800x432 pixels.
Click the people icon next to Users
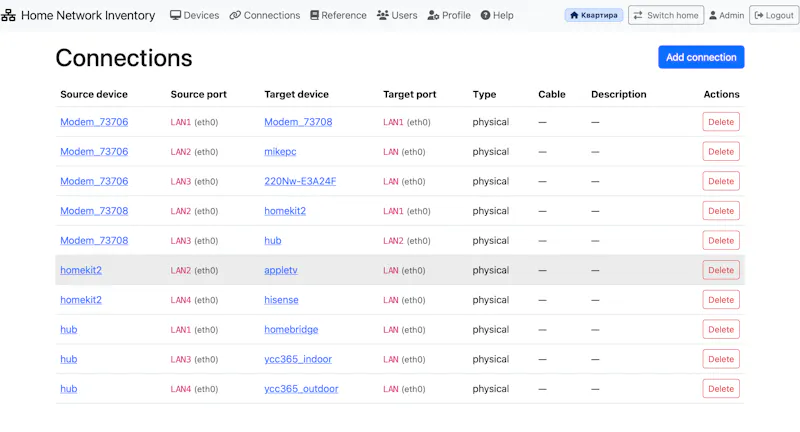[x=383, y=15]
